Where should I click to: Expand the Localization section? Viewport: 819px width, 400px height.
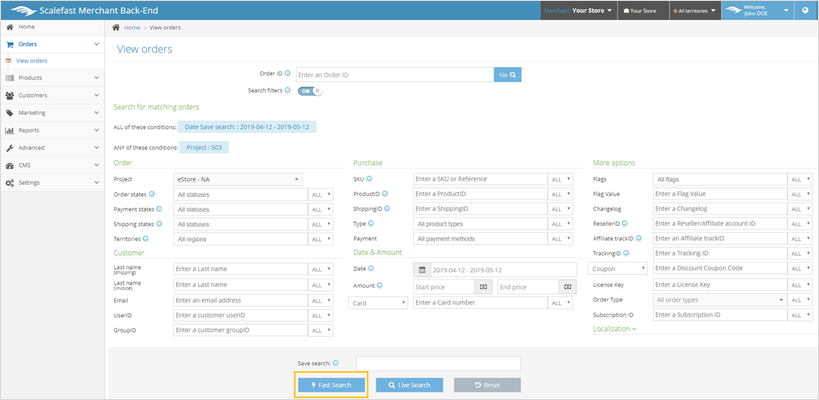(614, 328)
